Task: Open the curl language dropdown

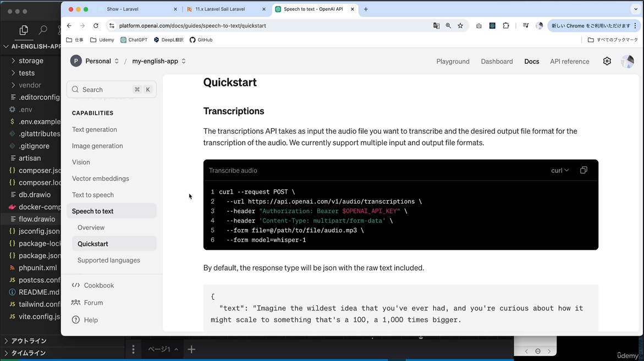Action: click(x=560, y=171)
